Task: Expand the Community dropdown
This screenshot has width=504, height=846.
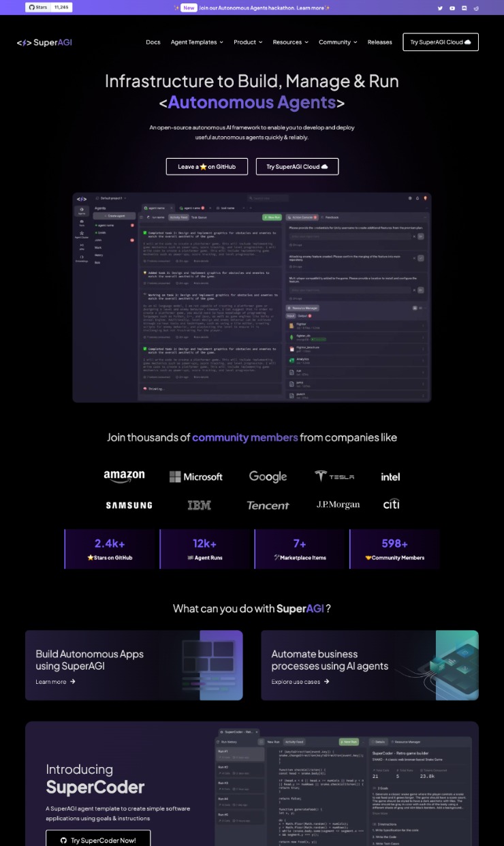Action: [x=338, y=42]
